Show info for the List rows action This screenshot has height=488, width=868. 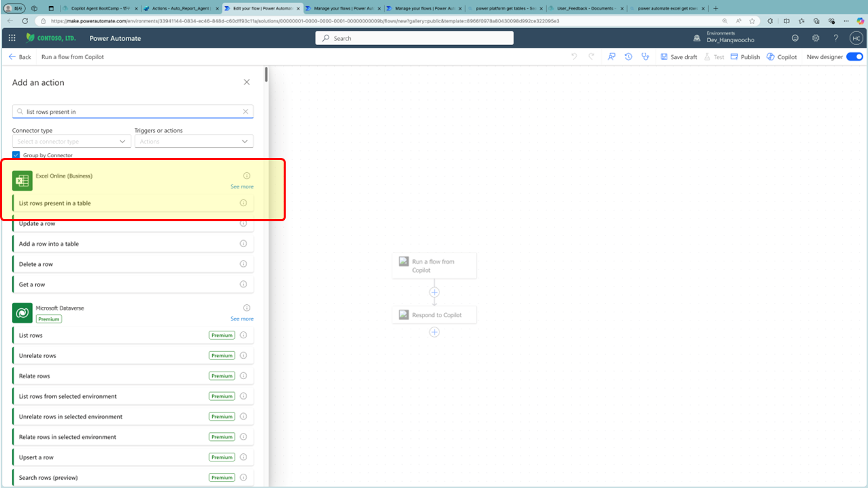(x=244, y=335)
